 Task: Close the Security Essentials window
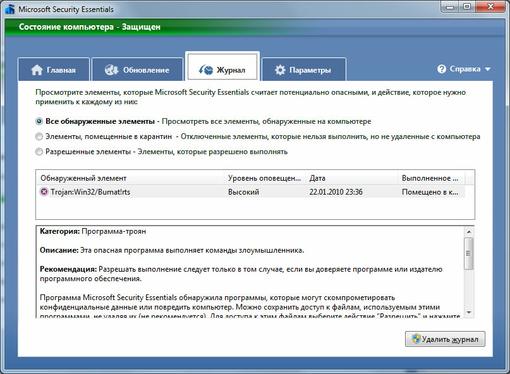point(490,7)
